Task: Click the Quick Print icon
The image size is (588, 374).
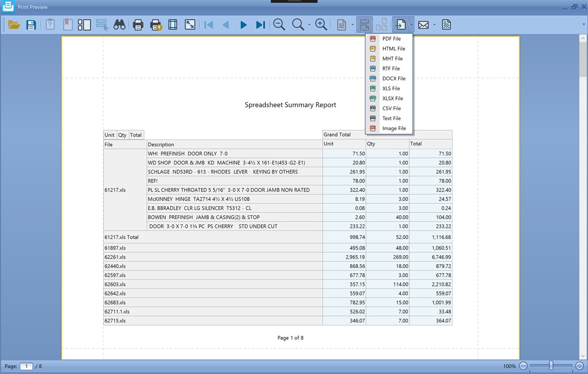Action: (155, 24)
